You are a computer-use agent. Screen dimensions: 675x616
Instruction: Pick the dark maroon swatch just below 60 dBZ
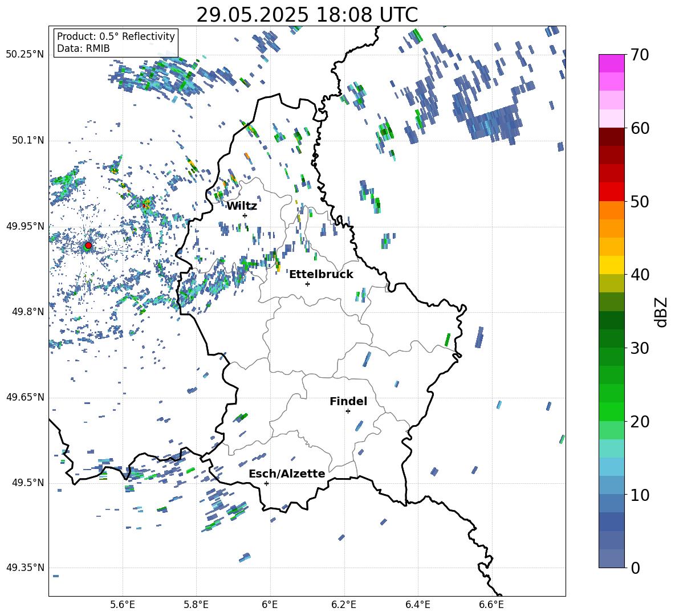612,137
